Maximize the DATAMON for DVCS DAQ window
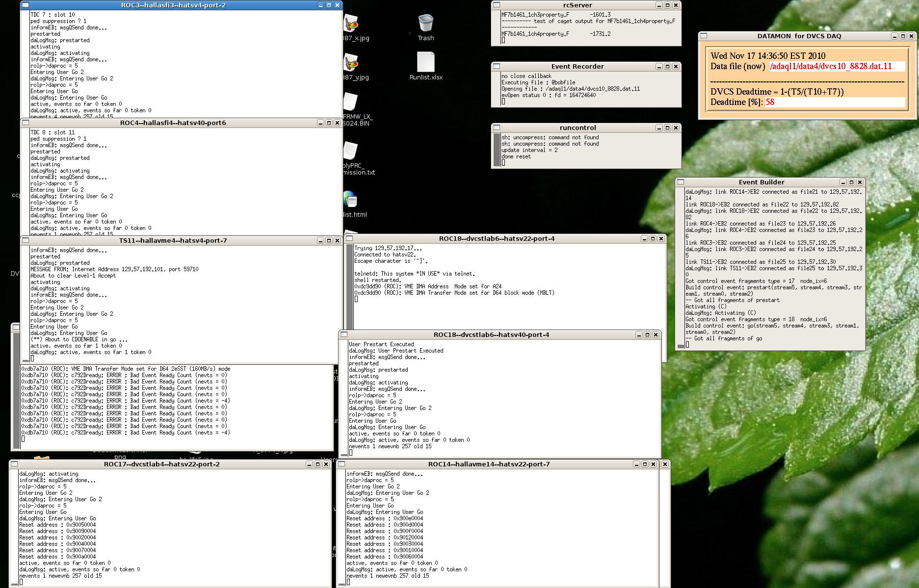Screen dimensions: 919x588 pos(903,36)
